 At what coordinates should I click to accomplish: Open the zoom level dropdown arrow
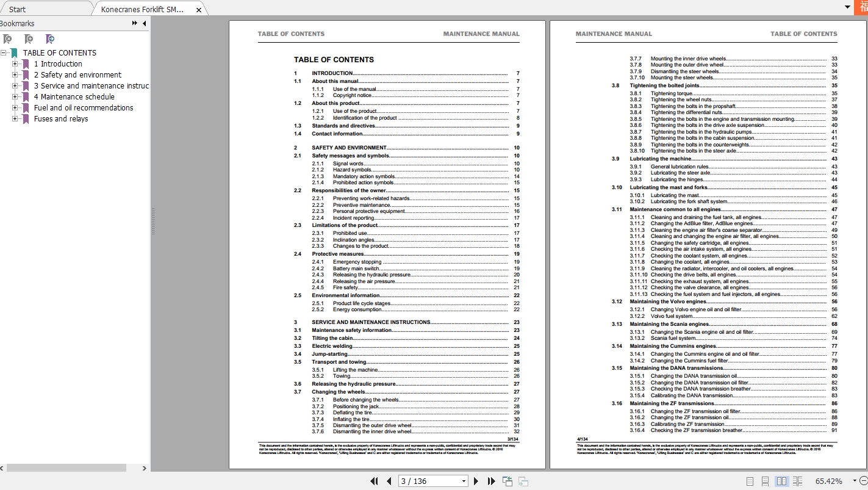[855, 481]
